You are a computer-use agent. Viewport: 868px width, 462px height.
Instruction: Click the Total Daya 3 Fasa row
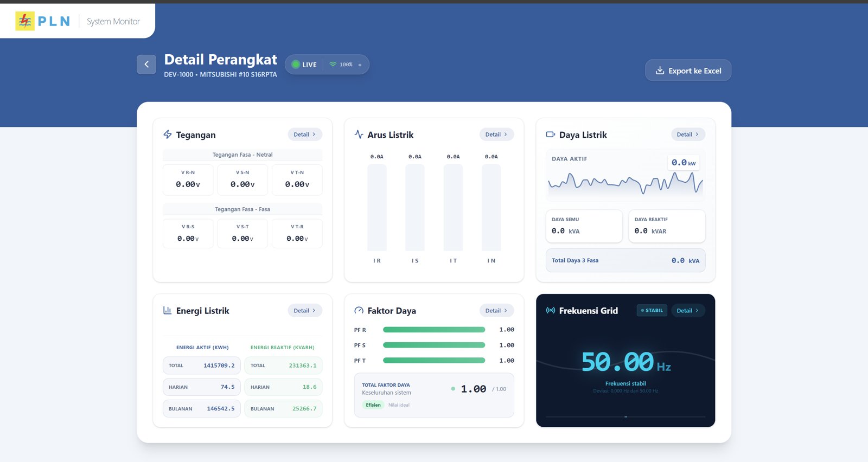626,260
